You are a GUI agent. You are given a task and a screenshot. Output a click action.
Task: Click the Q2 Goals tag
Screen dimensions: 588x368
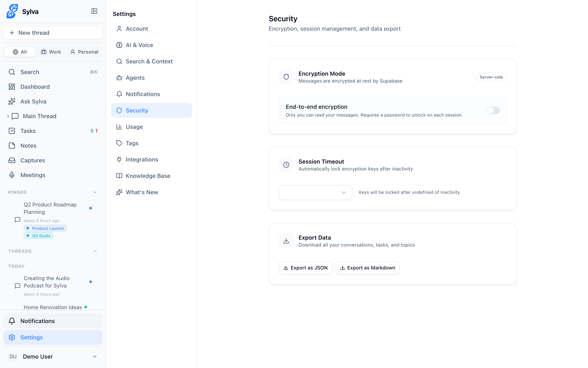pos(38,236)
